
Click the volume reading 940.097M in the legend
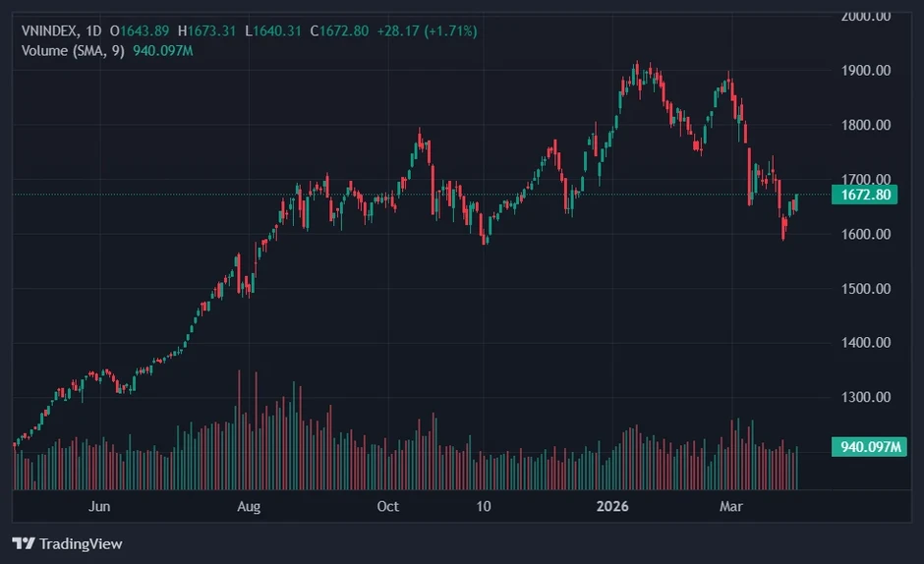[162, 51]
